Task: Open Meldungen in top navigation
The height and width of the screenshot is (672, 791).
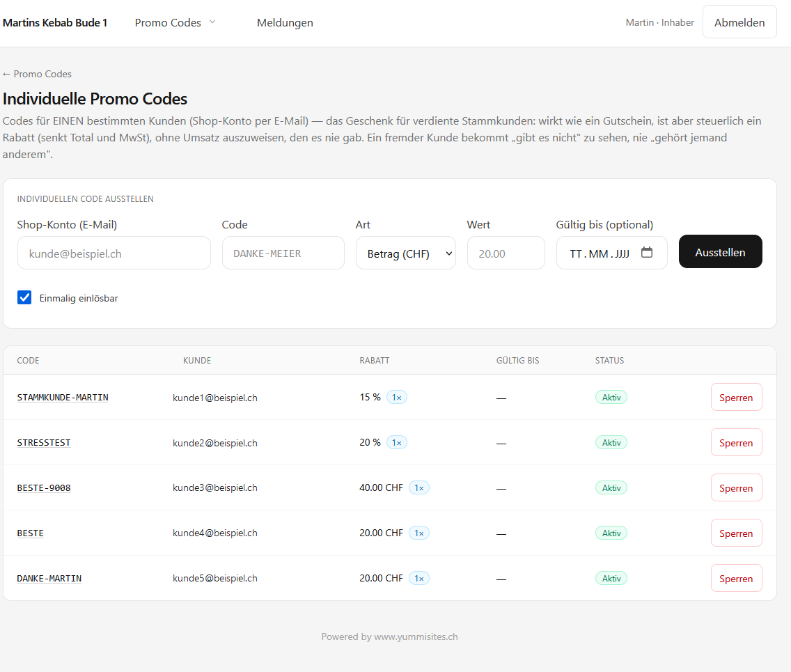Action: (285, 23)
